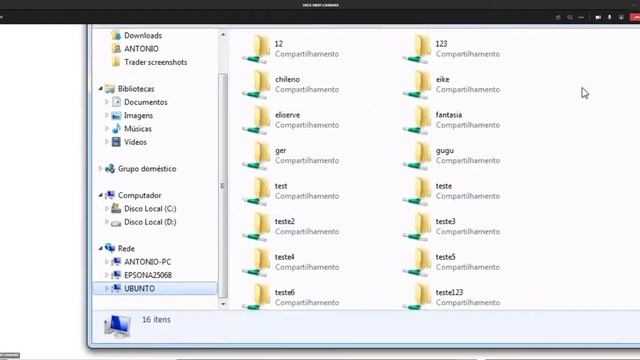Click the navigation pane scrollbar thumb
Screen dimensions: 640x360
pos(223,186)
